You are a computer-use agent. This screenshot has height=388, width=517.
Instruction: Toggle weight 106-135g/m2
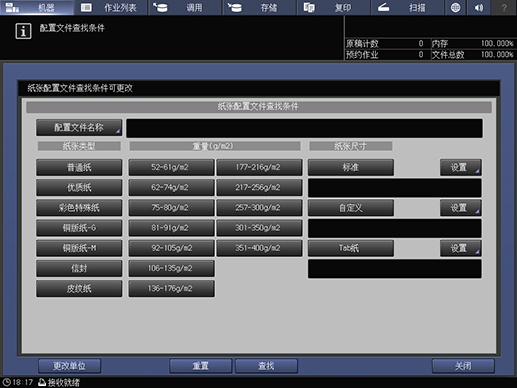point(171,268)
